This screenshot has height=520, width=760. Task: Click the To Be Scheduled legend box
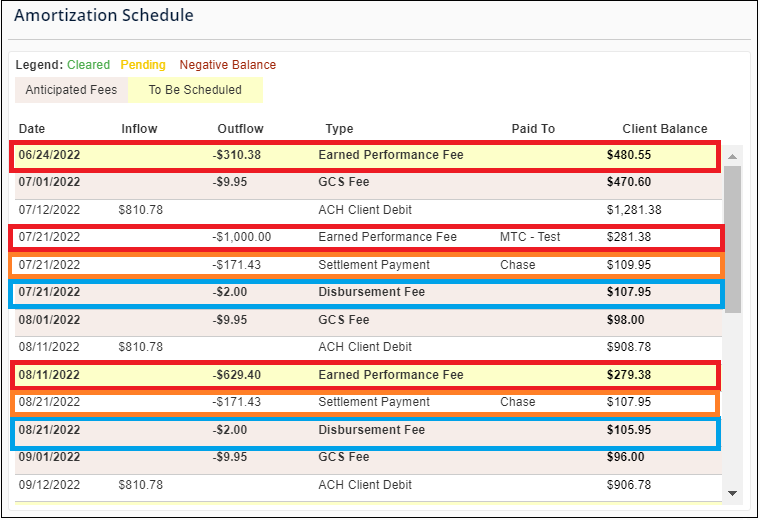pos(195,90)
